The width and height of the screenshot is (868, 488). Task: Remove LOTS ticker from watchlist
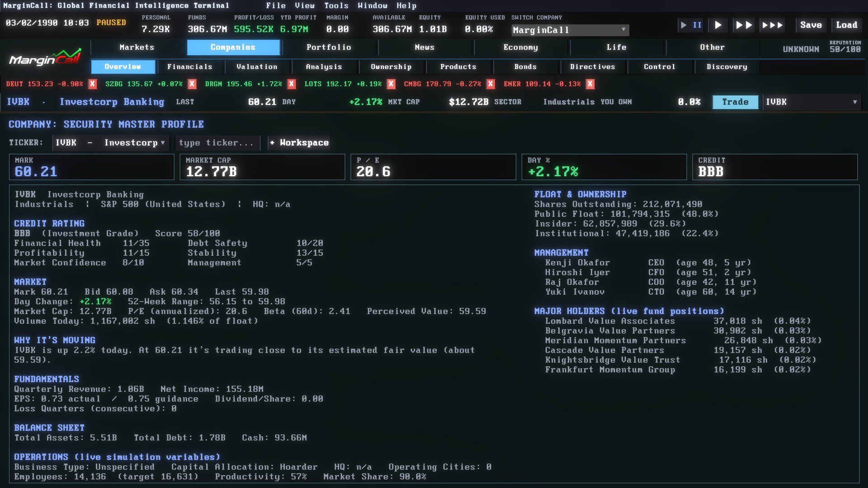[391, 84]
